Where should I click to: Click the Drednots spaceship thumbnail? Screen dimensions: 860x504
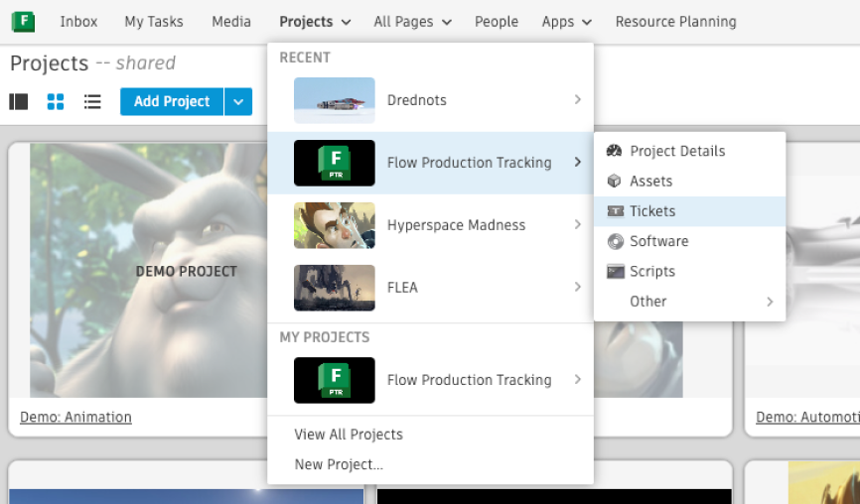(335, 100)
